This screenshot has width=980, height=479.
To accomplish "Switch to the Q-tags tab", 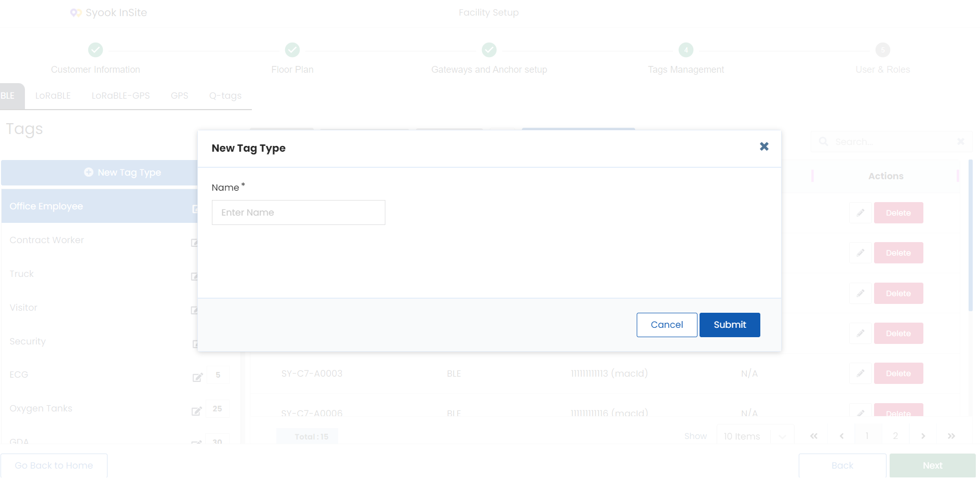I will click(x=225, y=96).
